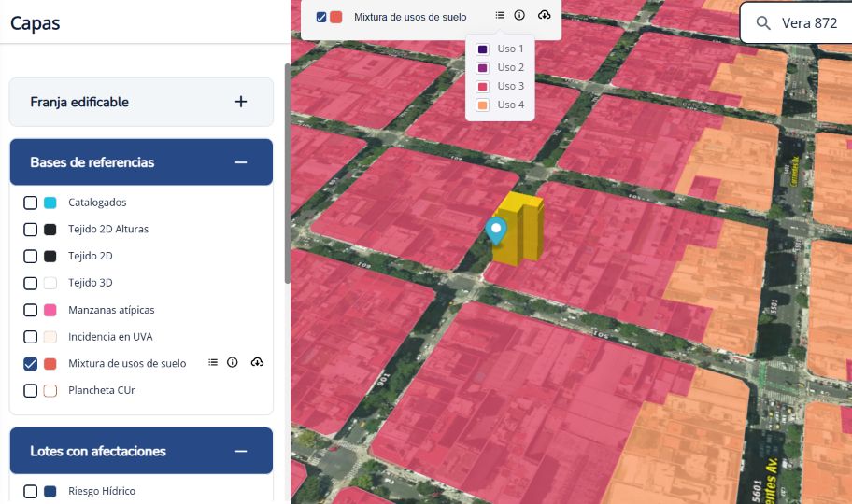Click the Capas panel title
852x504 pixels.
point(35,23)
